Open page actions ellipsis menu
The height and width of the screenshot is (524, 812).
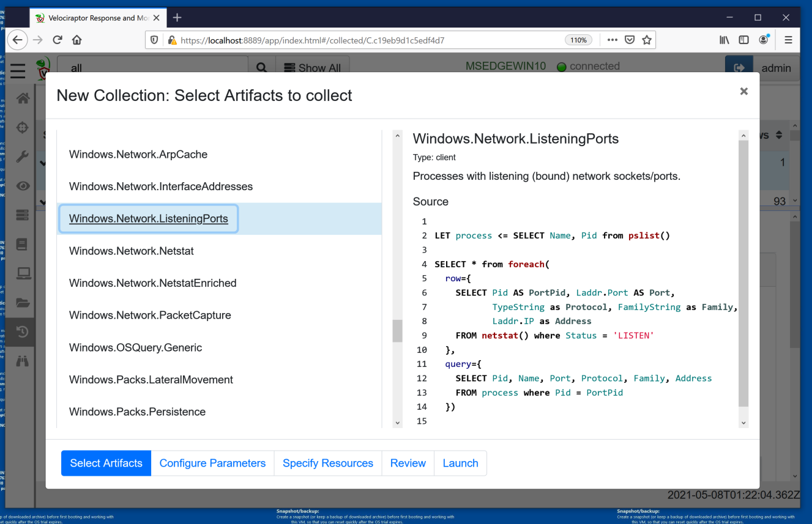(612, 40)
